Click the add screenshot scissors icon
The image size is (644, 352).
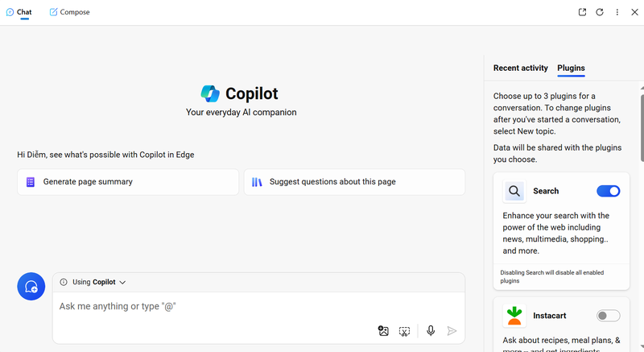pos(405,331)
